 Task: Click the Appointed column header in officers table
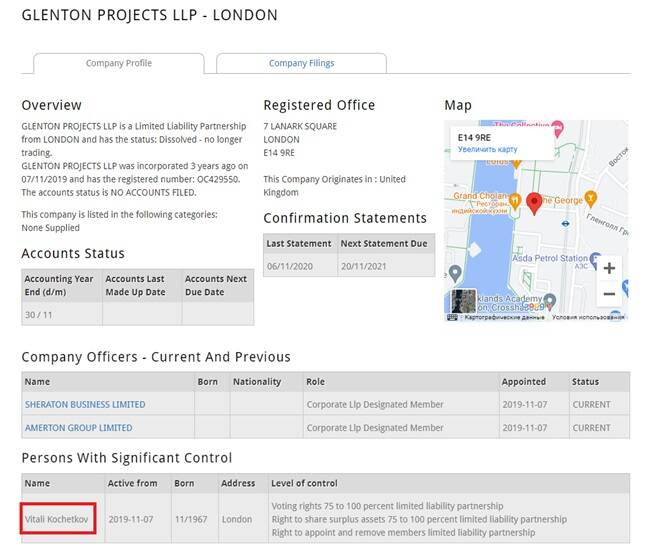point(524,381)
